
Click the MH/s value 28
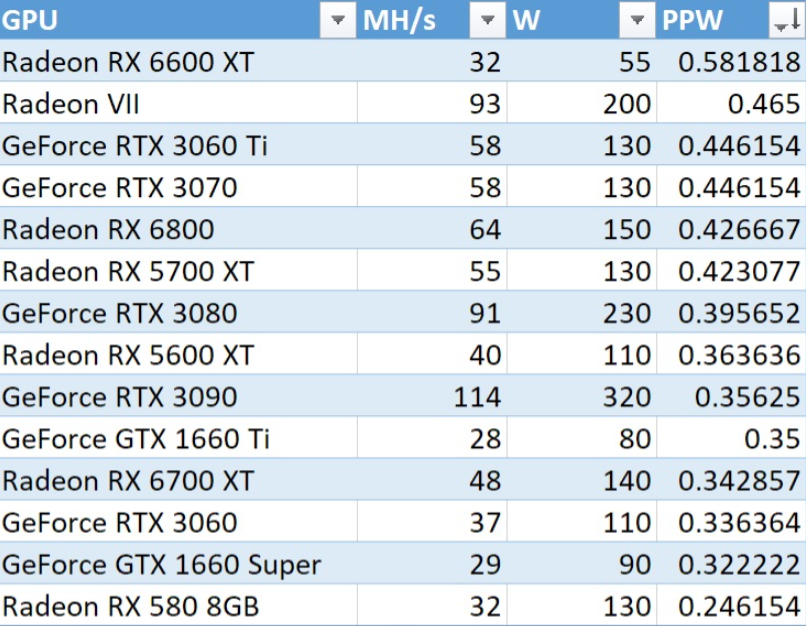(x=485, y=438)
